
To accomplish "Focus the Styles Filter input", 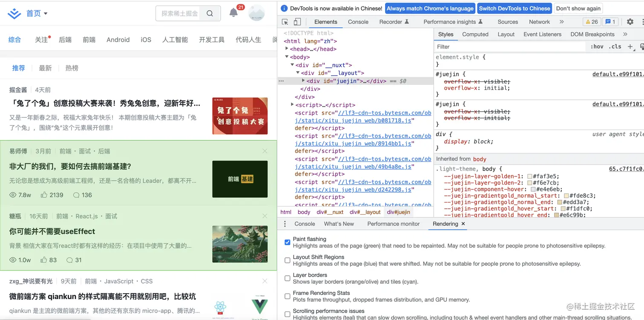I will click(511, 47).
